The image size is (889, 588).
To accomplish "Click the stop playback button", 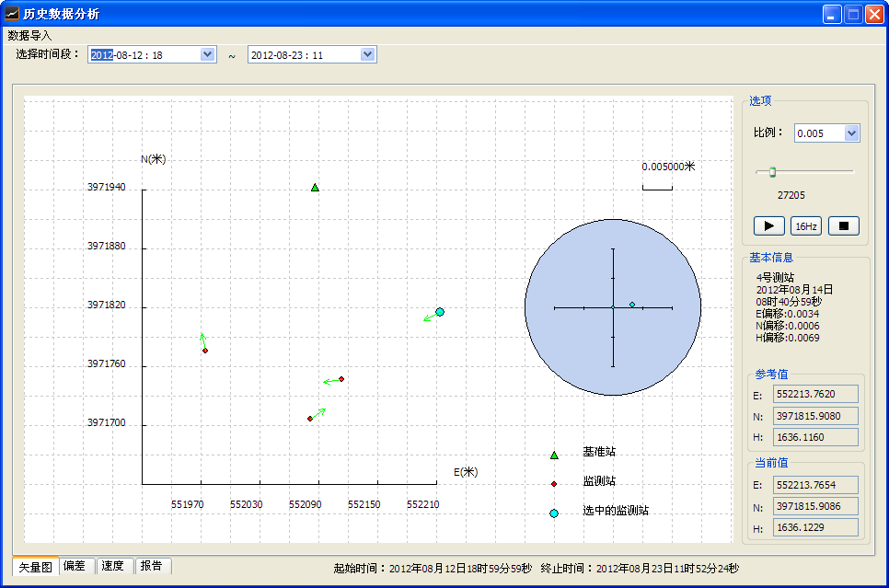I will tap(844, 225).
